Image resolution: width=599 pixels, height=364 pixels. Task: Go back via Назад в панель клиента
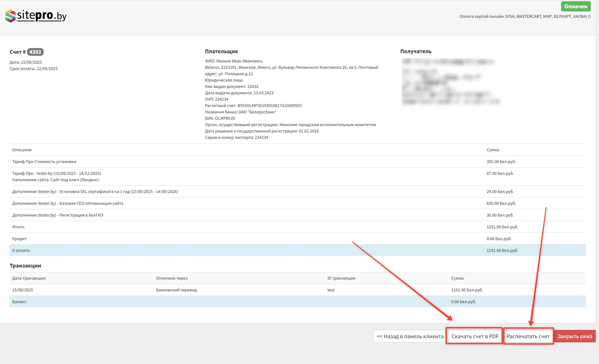coord(410,336)
